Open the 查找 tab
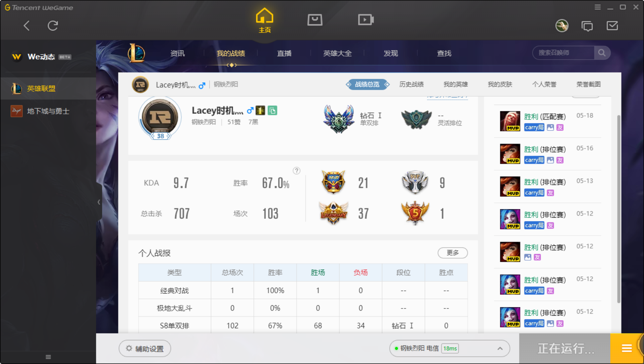Screen dimensions: 644x364 tap(444, 53)
